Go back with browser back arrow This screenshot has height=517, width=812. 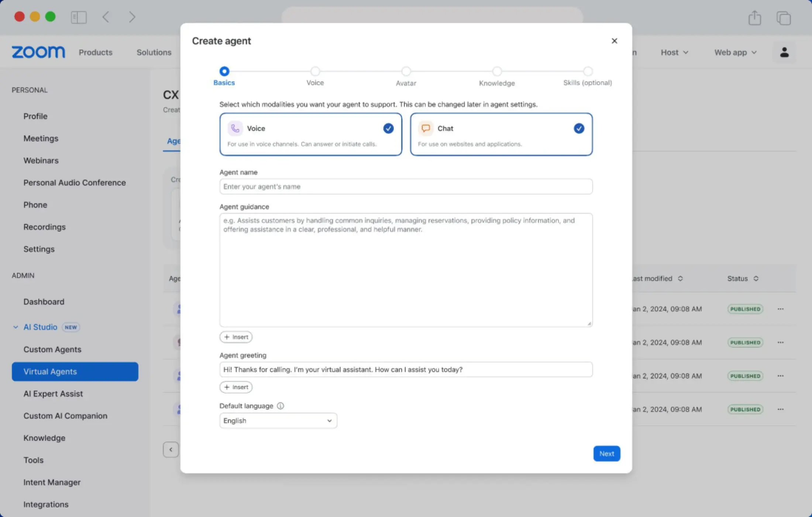tap(106, 17)
